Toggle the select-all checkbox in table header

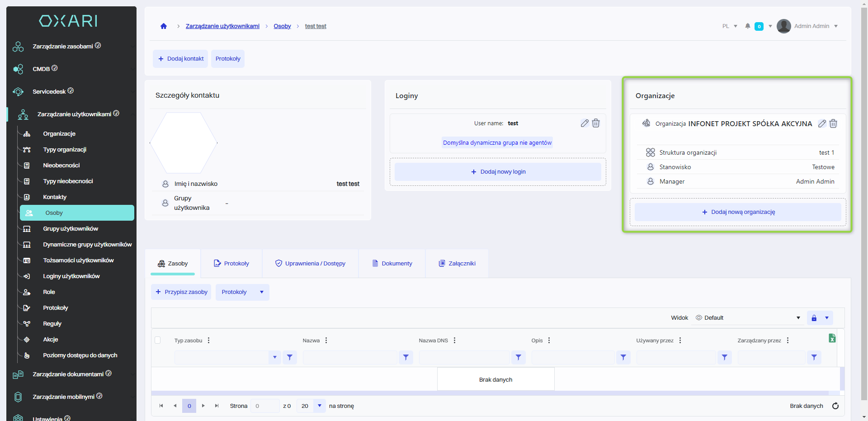tap(158, 341)
